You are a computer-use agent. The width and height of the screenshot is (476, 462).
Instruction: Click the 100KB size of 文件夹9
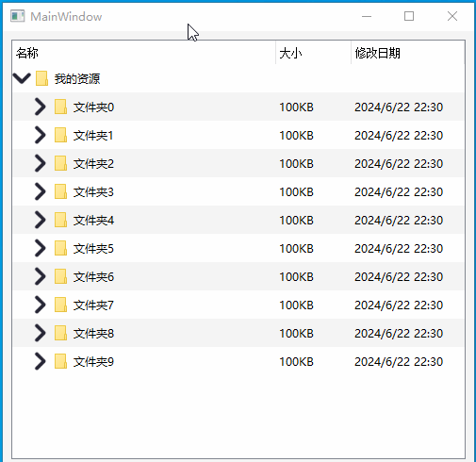(x=297, y=362)
